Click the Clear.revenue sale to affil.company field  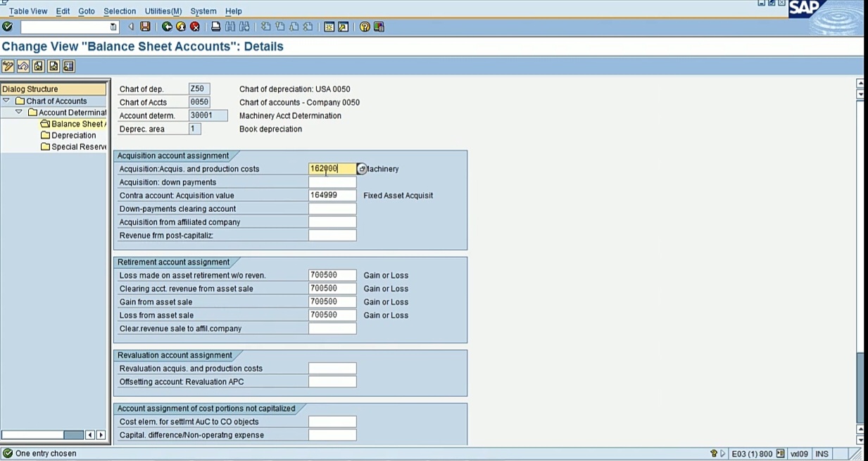click(x=332, y=329)
